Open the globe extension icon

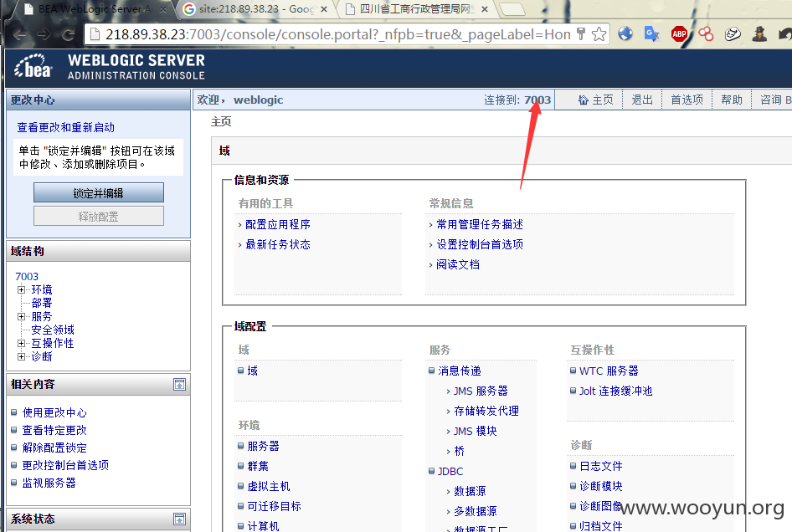point(625,33)
